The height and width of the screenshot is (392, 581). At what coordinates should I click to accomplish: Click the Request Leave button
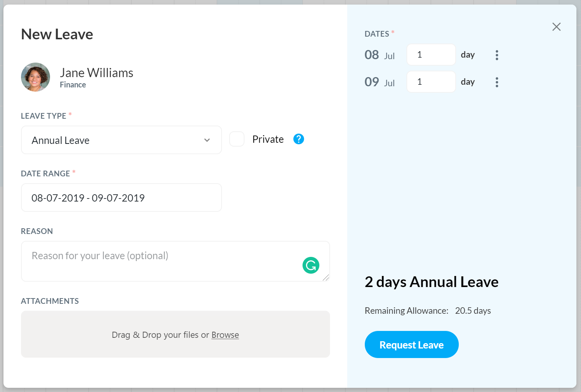point(411,345)
